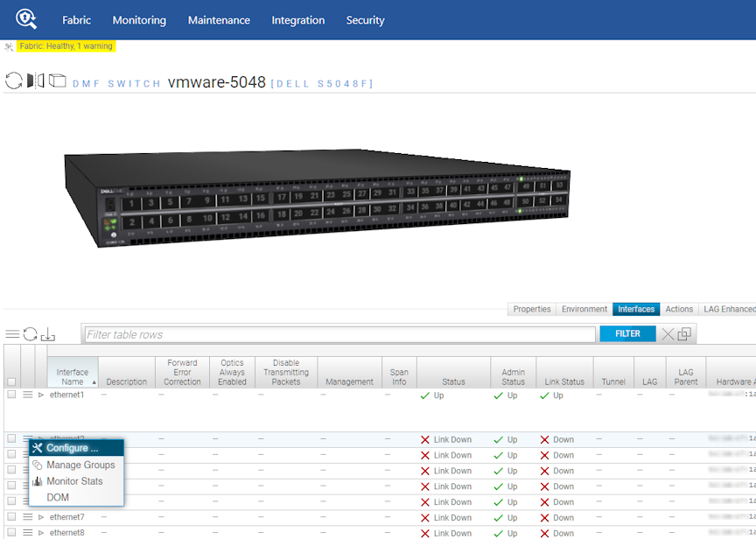Check the ethernet1 row checkbox
This screenshot has height=539, width=756.
pyautogui.click(x=11, y=395)
